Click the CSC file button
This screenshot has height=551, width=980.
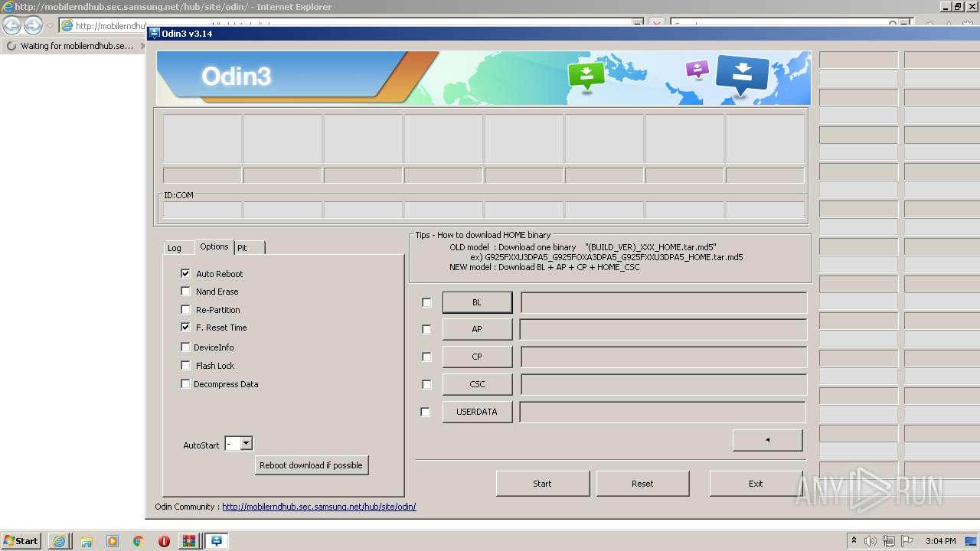pyautogui.click(x=477, y=384)
